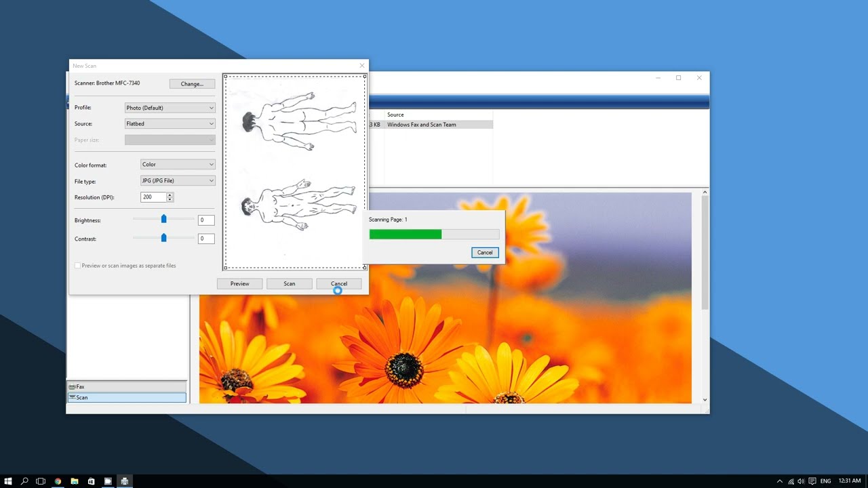This screenshot has width=868, height=488.
Task: Launch Microsoft Store from the taskbar
Action: click(91, 481)
